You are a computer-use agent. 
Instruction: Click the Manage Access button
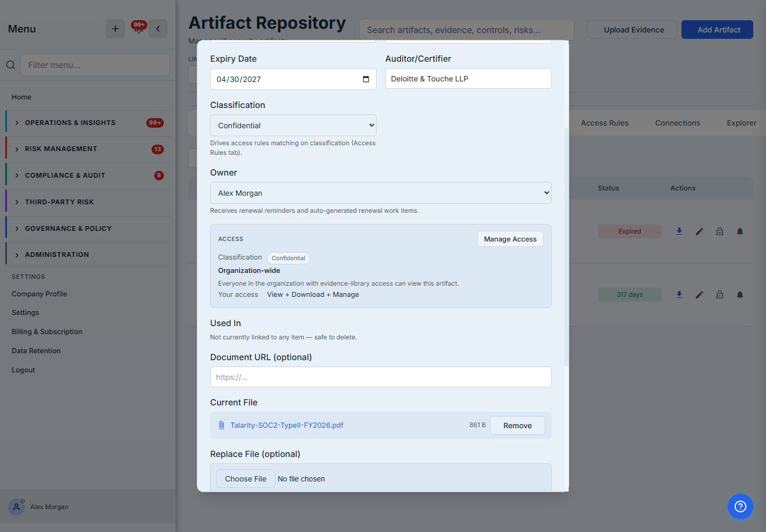tap(510, 239)
